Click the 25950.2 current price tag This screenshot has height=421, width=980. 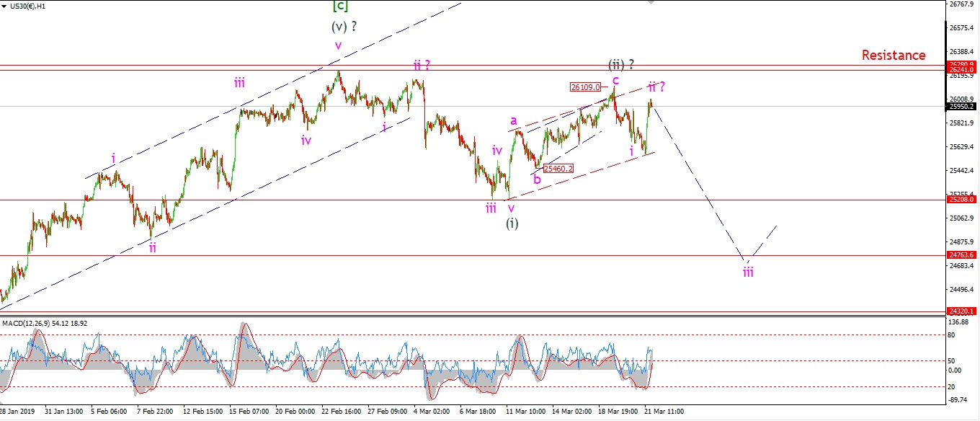pyautogui.click(x=961, y=107)
